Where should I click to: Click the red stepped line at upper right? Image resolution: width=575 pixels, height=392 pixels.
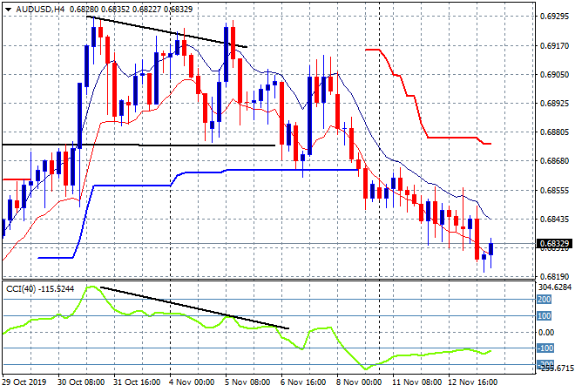coord(453,137)
